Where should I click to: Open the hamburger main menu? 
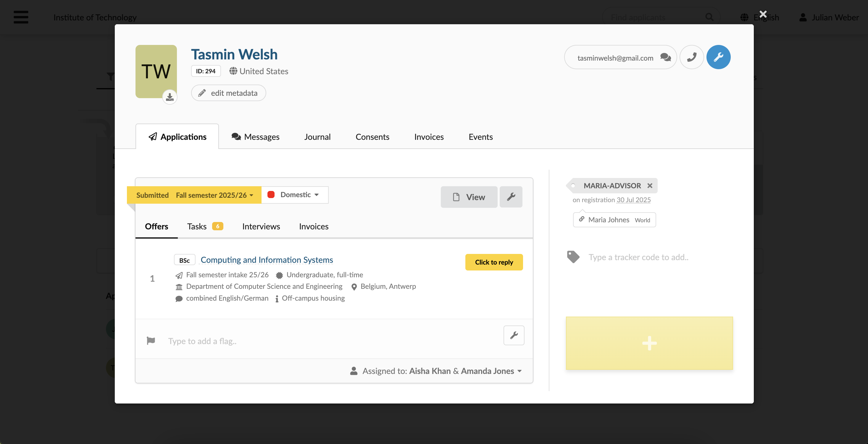click(x=21, y=17)
